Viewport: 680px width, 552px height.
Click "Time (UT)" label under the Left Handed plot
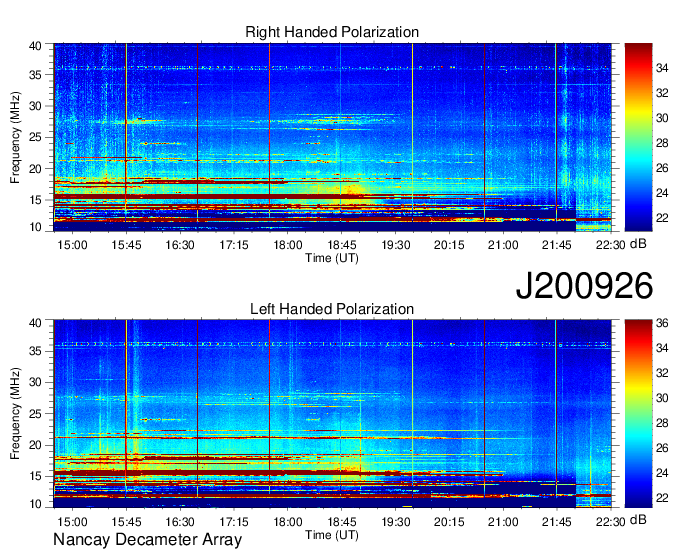(332, 535)
